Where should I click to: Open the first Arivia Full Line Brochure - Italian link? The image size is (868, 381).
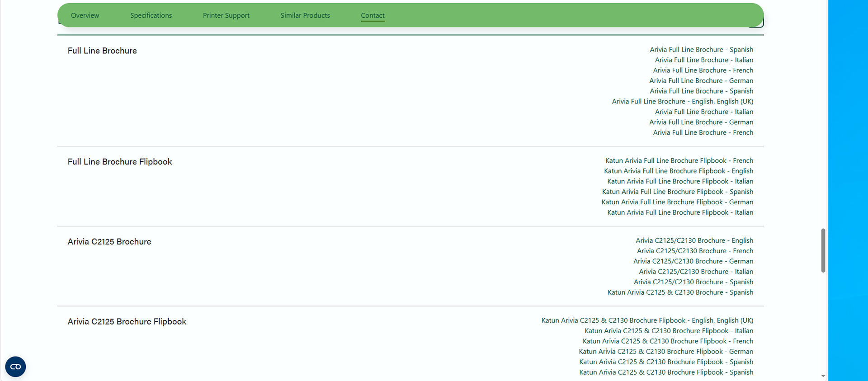click(704, 60)
